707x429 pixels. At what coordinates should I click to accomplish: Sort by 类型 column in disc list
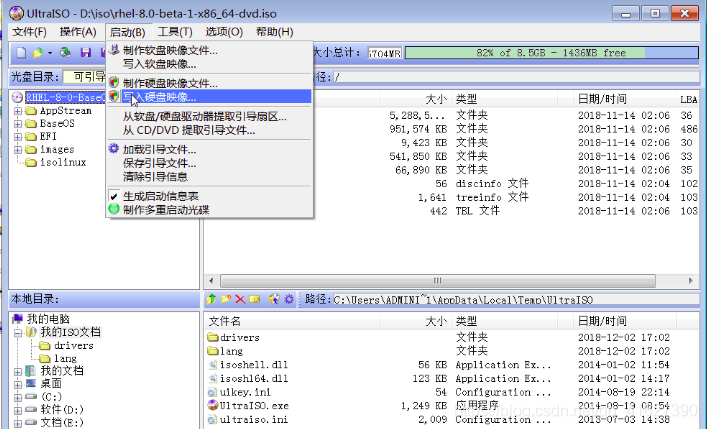(x=505, y=99)
